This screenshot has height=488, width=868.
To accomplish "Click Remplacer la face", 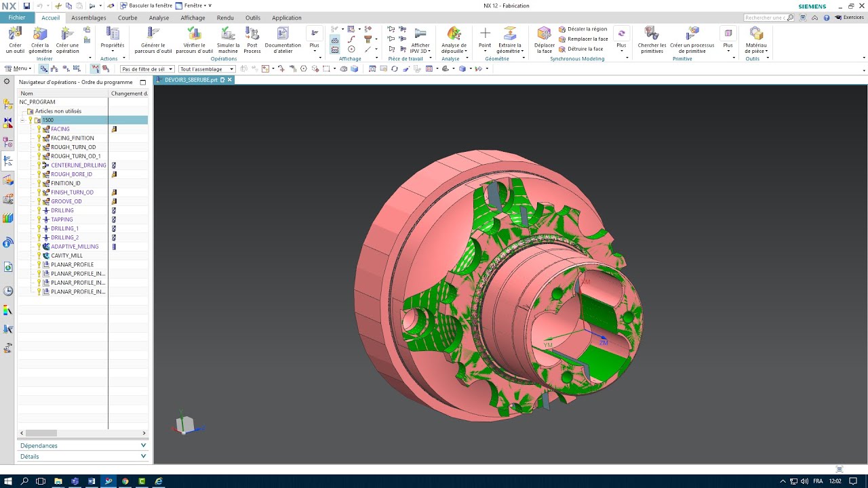I will [583, 39].
